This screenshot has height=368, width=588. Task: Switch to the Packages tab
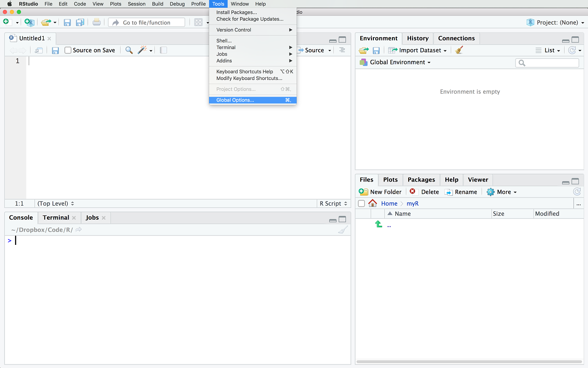pyautogui.click(x=421, y=180)
